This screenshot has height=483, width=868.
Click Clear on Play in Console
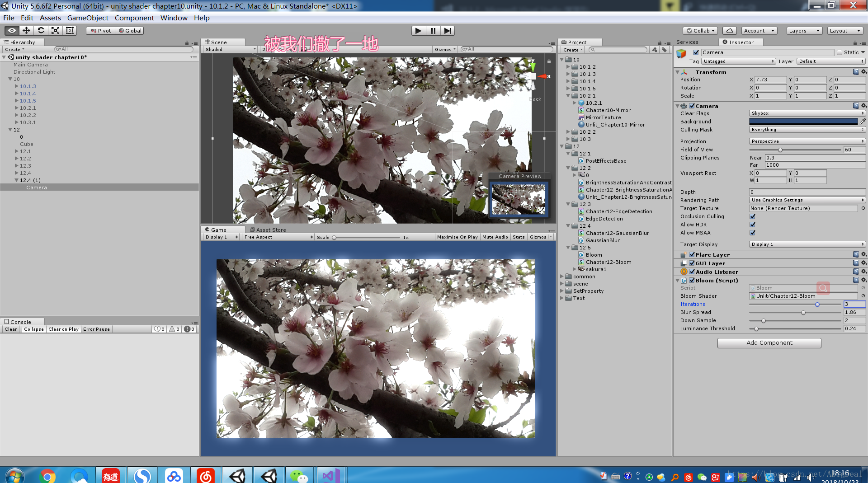[63, 329]
